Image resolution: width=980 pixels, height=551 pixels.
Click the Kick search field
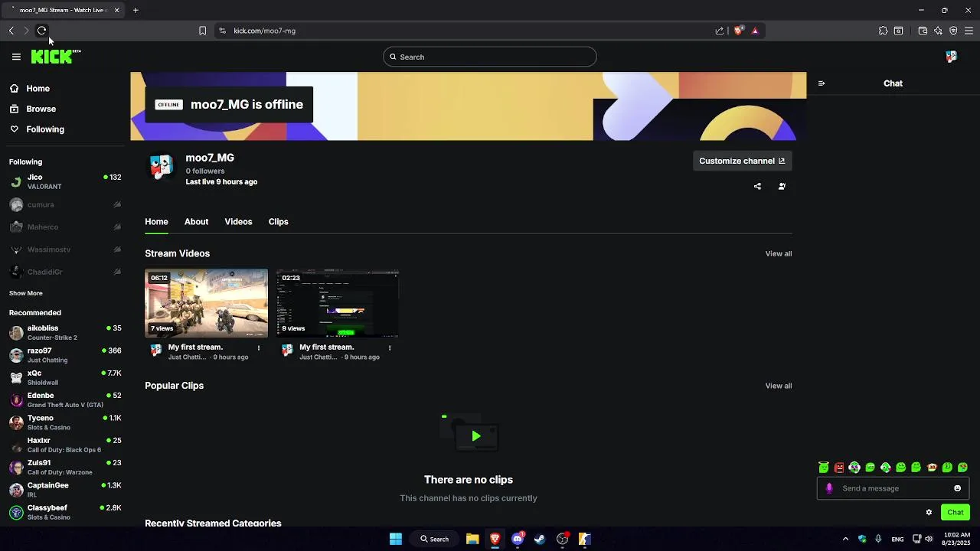(x=489, y=57)
